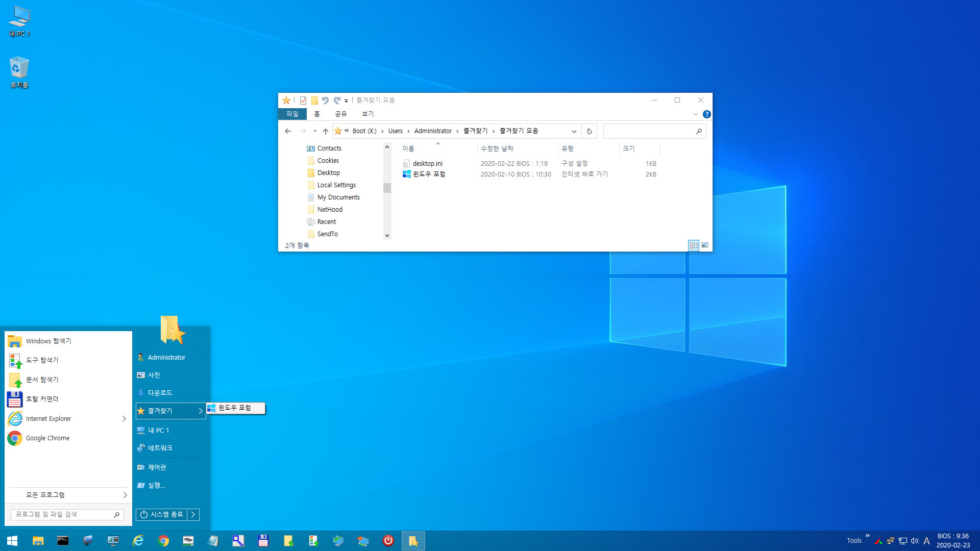The height and width of the screenshot is (551, 980).
Task: Launch 토탈 커맨더 from start menu
Action: [x=68, y=399]
